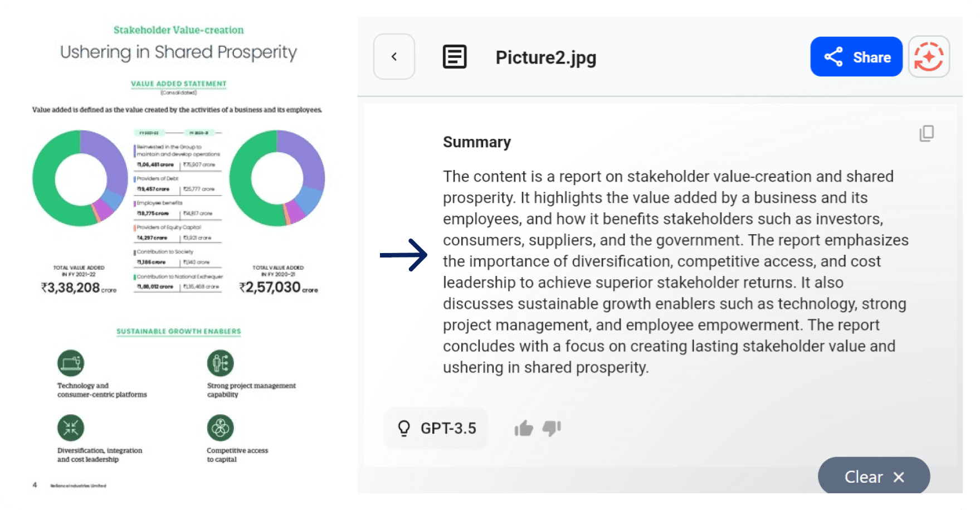Viewport: 980px width, 510px height.
Task: Click the blue Share button
Action: click(856, 56)
